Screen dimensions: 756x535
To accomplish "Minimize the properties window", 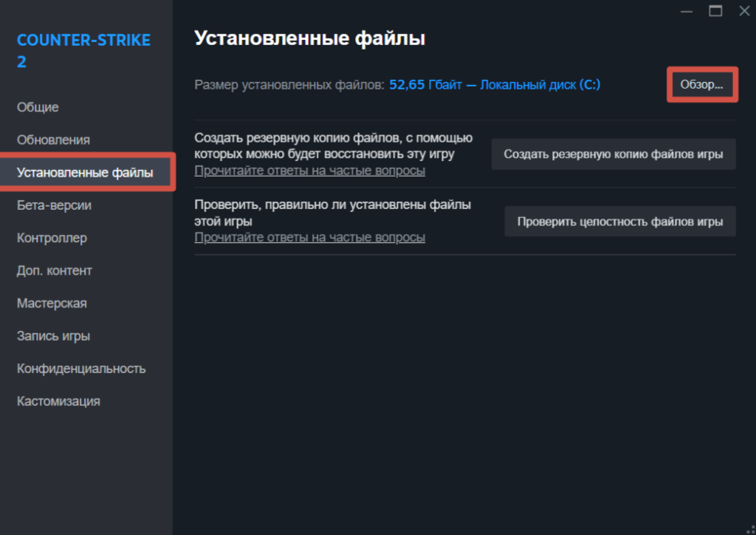I will [687, 10].
